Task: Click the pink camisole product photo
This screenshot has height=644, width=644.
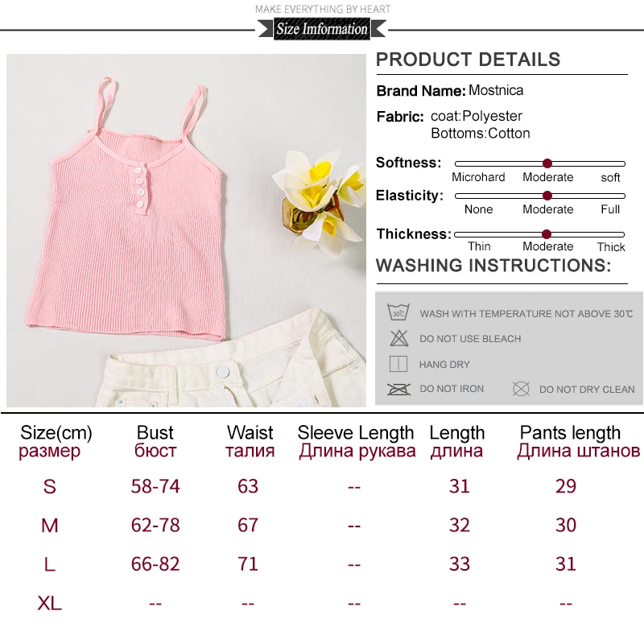Action: 126,209
